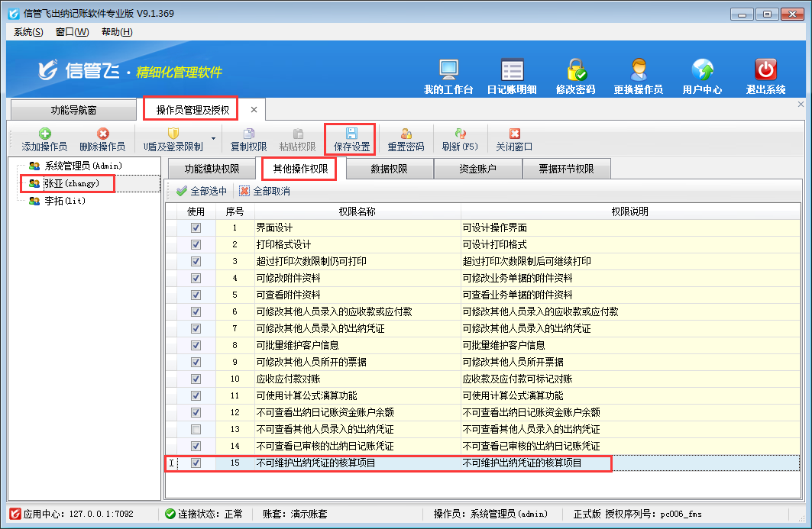Click 保存设置 floppy disk icon

[351, 134]
